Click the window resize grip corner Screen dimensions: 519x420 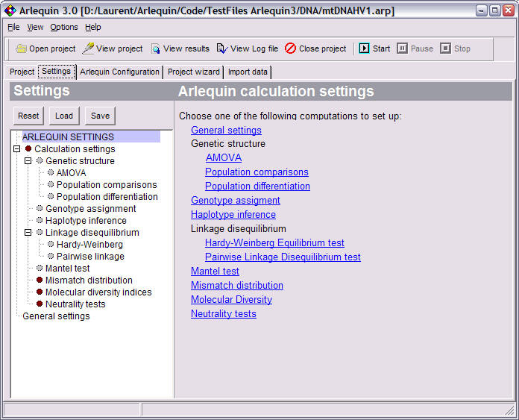tap(510, 411)
